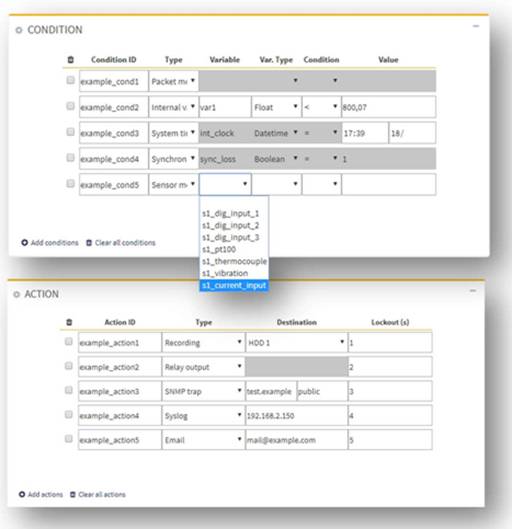Choose s1_pt100 from the variable list
Screen dimensions: 512x529
(219, 249)
